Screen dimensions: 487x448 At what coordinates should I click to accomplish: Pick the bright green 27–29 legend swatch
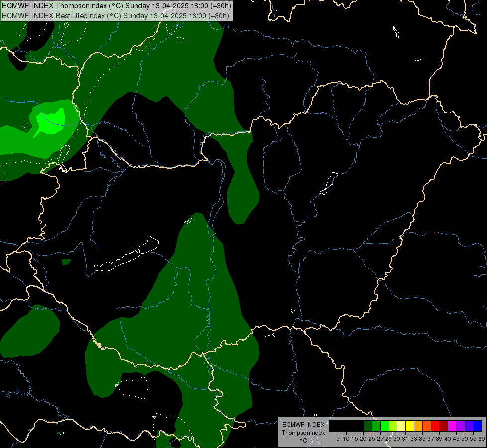coord(385,426)
